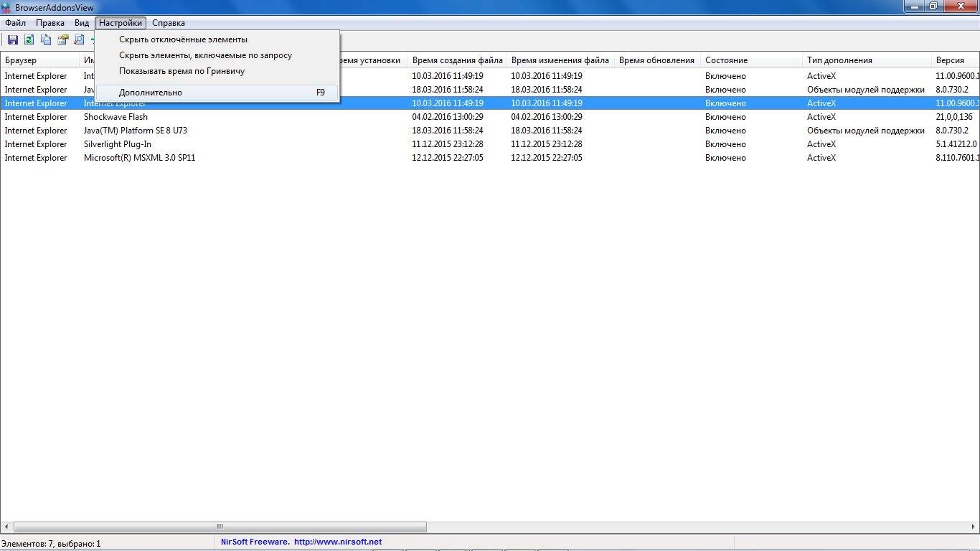Screen dimensions: 980x551
Task: Sort by Время обновления column header
Action: point(657,60)
